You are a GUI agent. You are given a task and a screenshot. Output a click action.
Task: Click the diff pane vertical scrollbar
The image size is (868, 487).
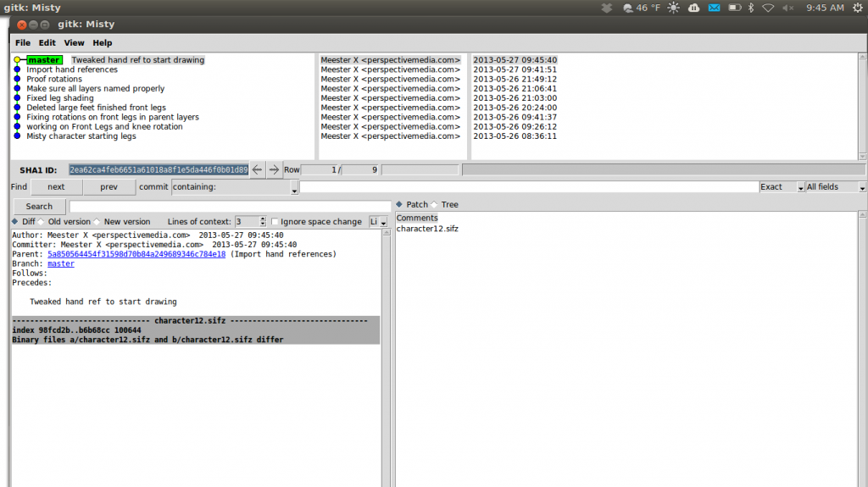(386, 357)
